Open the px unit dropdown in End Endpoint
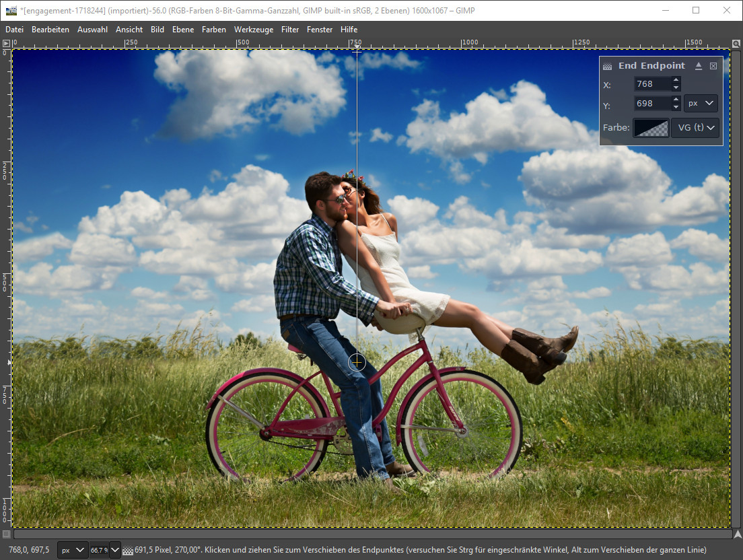743x560 pixels. (x=701, y=104)
